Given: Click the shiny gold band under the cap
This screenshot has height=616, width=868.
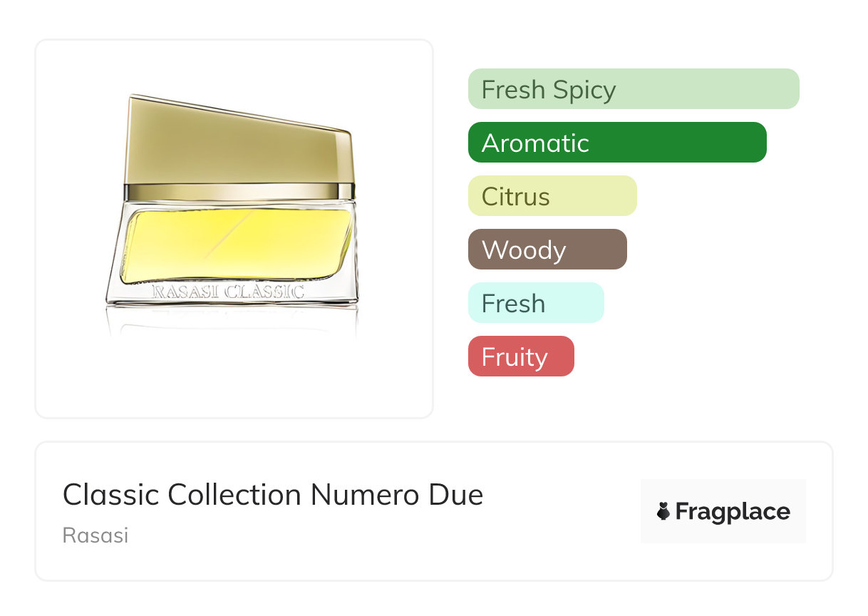Looking at the screenshot, I should click(x=238, y=192).
